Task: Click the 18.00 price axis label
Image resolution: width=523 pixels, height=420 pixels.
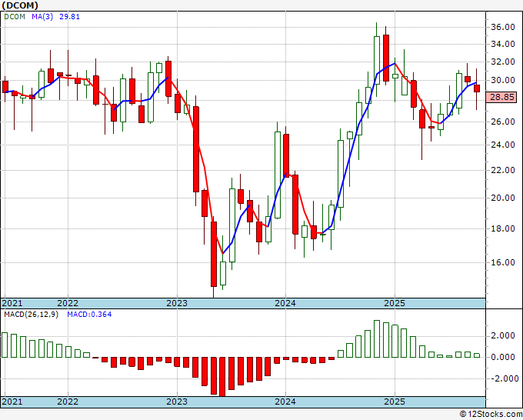Action: [503, 228]
